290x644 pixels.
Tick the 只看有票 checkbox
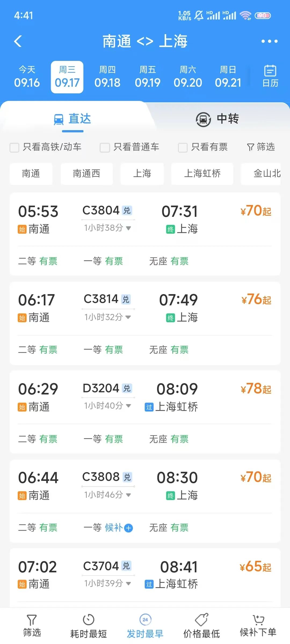183,147
